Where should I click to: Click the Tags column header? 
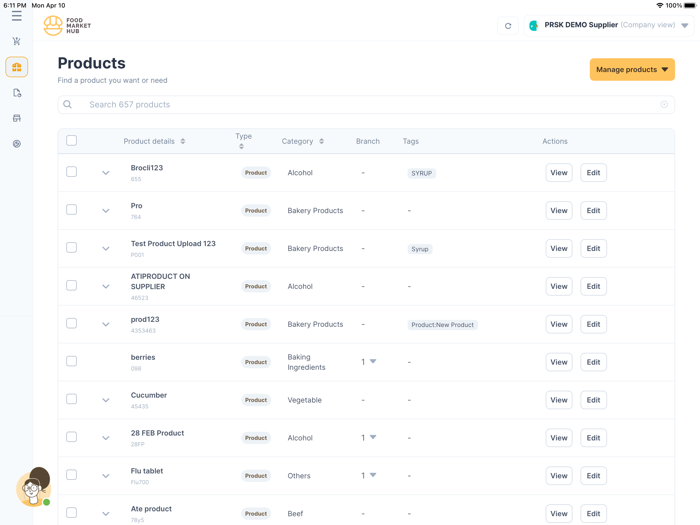(x=411, y=141)
